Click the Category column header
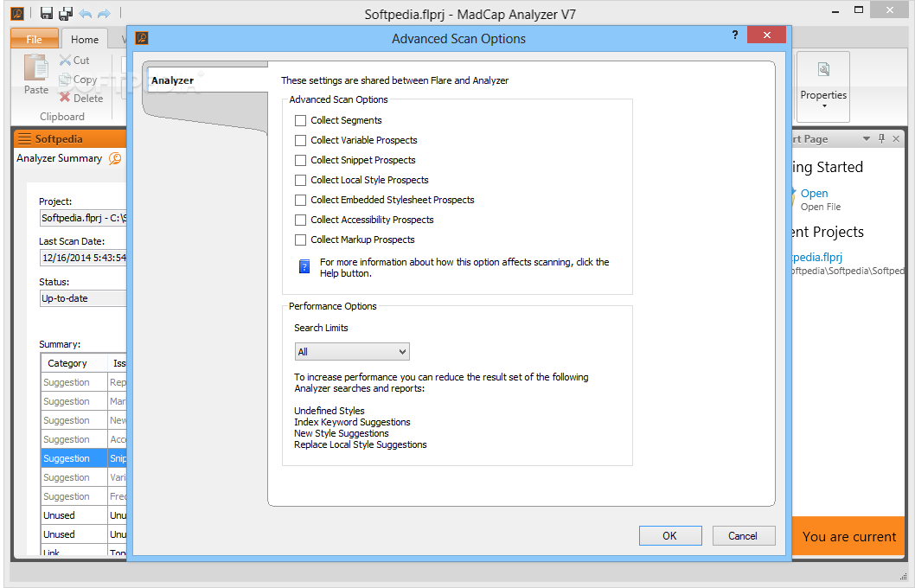The height and width of the screenshot is (588, 915). point(74,363)
